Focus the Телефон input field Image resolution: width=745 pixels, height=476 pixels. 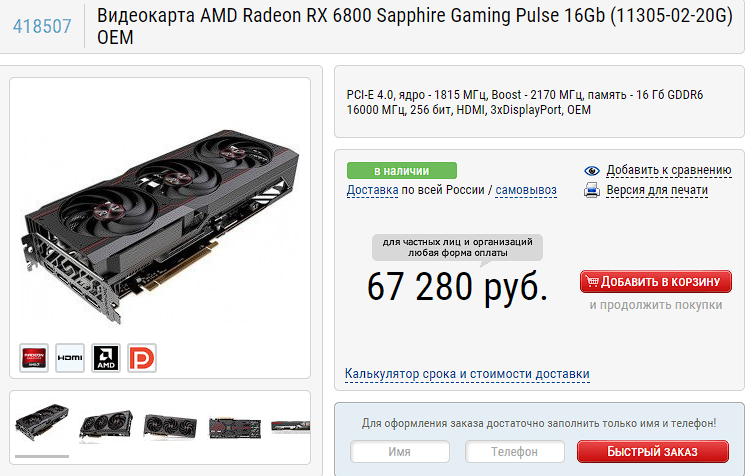pyautogui.click(x=515, y=451)
